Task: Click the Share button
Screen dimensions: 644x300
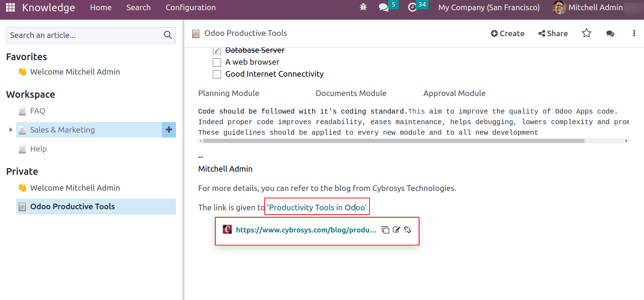Action: tap(553, 33)
